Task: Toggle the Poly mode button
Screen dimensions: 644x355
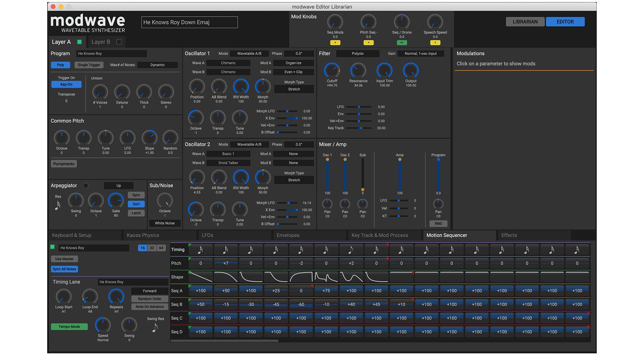Action: (61, 65)
